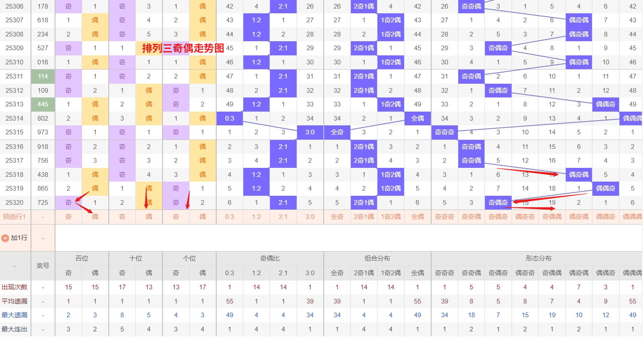The image size is (644, 337).
Task: Choose 奇偶奇 in the 预选行1 row
Action: [498, 217]
